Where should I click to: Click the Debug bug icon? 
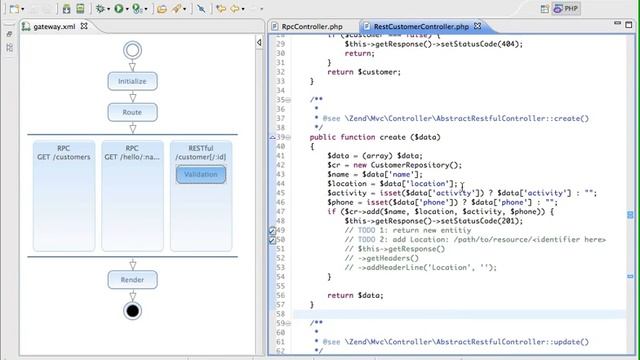[100, 9]
